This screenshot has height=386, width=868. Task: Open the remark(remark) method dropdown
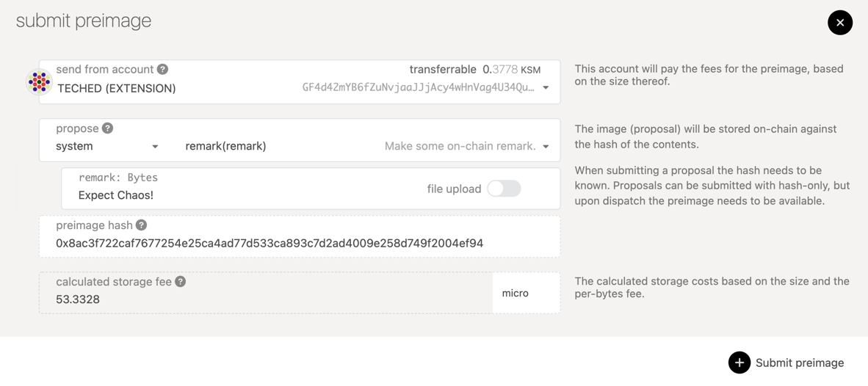[x=546, y=147]
